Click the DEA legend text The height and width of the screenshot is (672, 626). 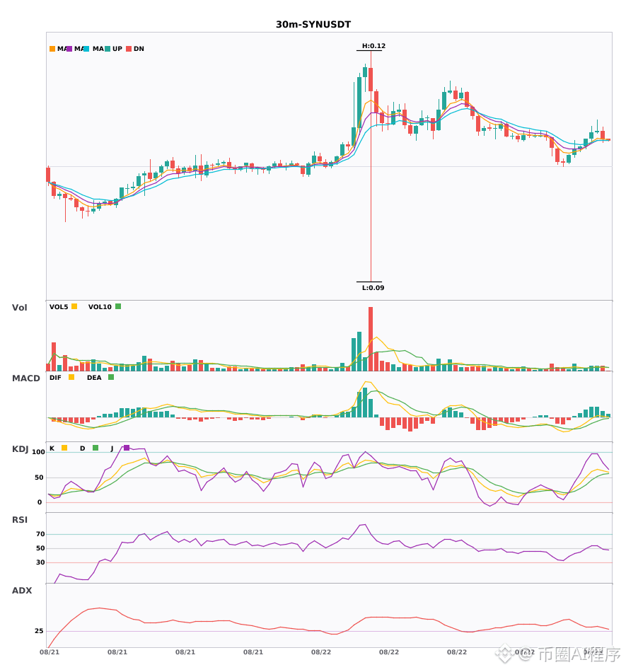pos(94,378)
